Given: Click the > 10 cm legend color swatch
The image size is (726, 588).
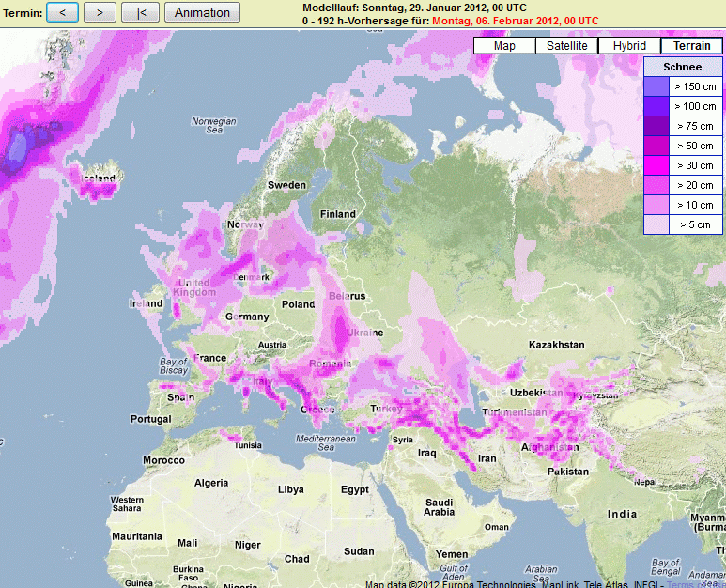Looking at the screenshot, I should [656, 205].
